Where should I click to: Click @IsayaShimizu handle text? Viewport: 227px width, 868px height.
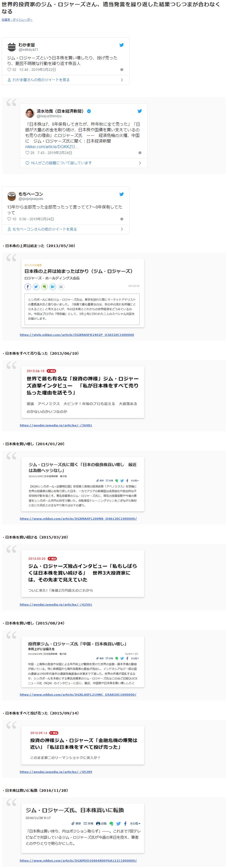(49, 116)
